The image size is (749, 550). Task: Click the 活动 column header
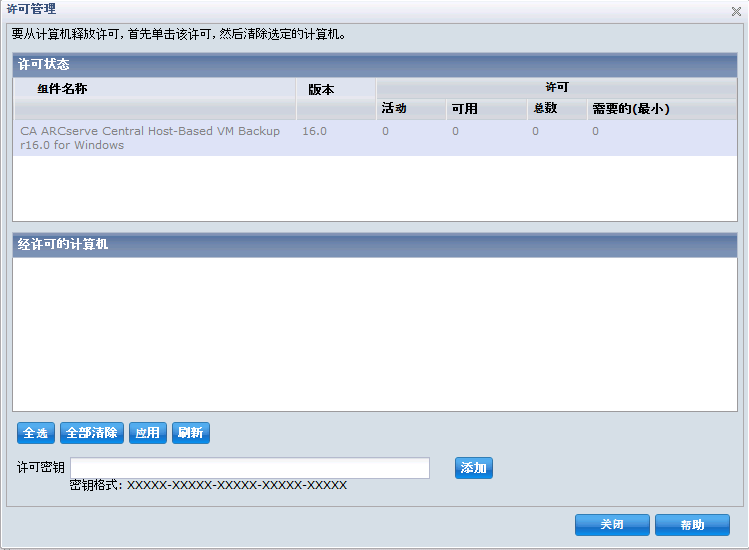click(411, 109)
